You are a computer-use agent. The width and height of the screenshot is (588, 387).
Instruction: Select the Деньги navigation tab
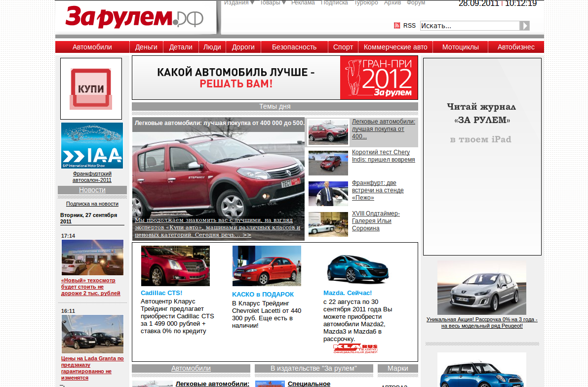pos(146,47)
